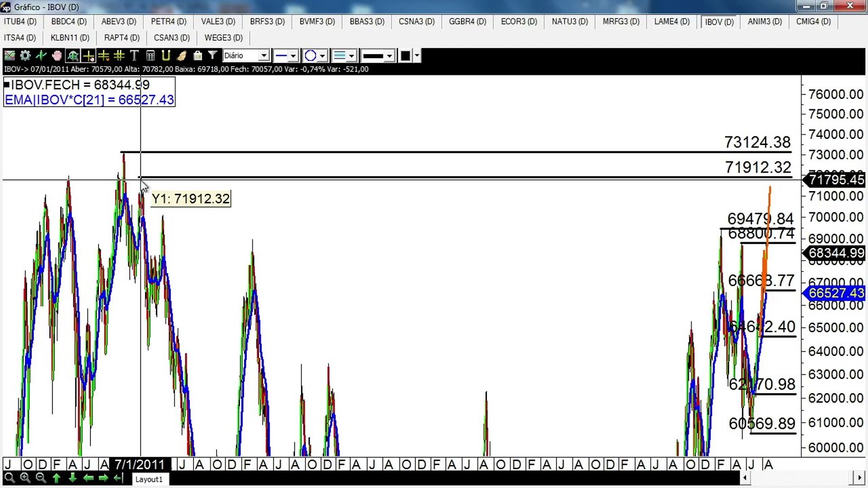Open NATU3 (D) chart tab
Screen dimensions: 868x488
coord(570,22)
